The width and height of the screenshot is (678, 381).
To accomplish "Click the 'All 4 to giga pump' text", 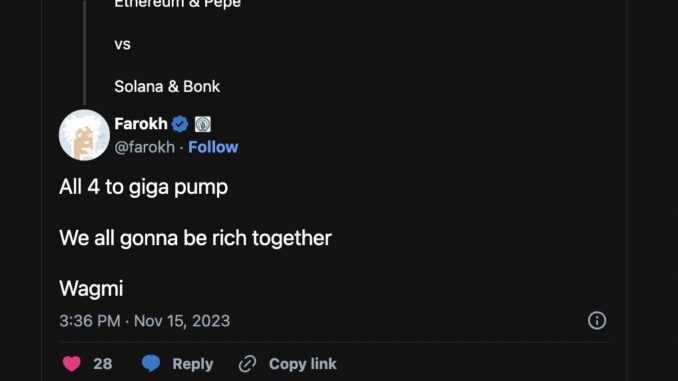I will (144, 187).
